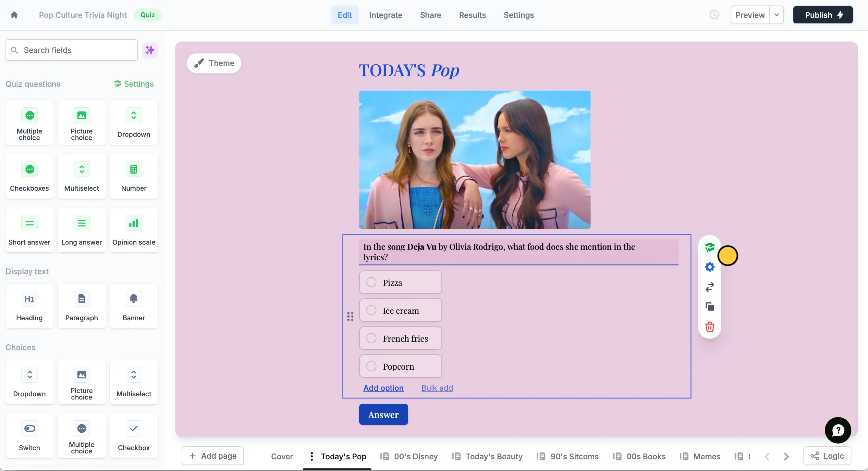Add Dropdown from Choices section
Image resolution: width=868 pixels, height=471 pixels.
coord(29,382)
